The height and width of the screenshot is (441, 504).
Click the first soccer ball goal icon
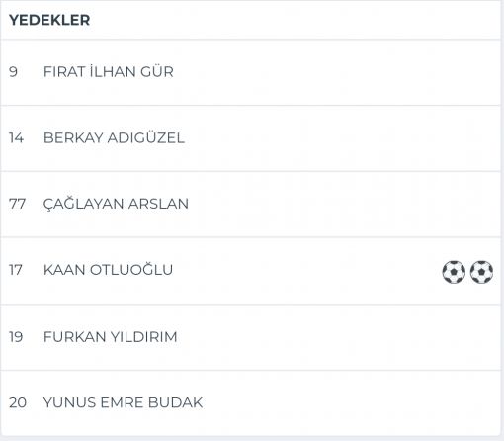pyautogui.click(x=454, y=272)
